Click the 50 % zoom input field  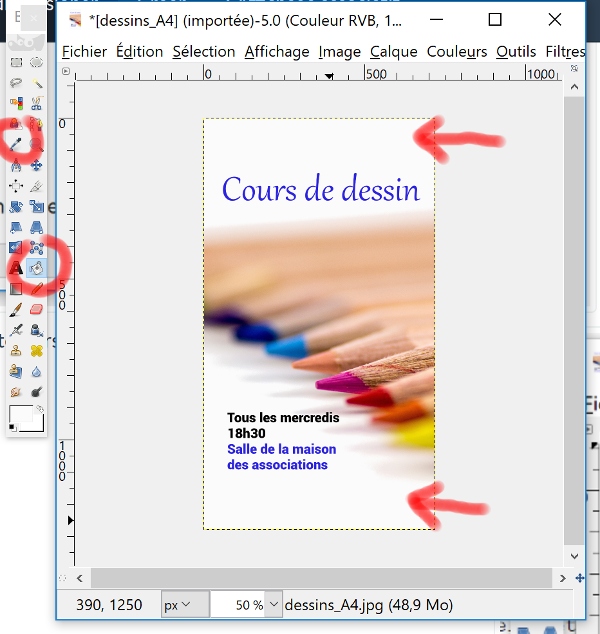238,604
